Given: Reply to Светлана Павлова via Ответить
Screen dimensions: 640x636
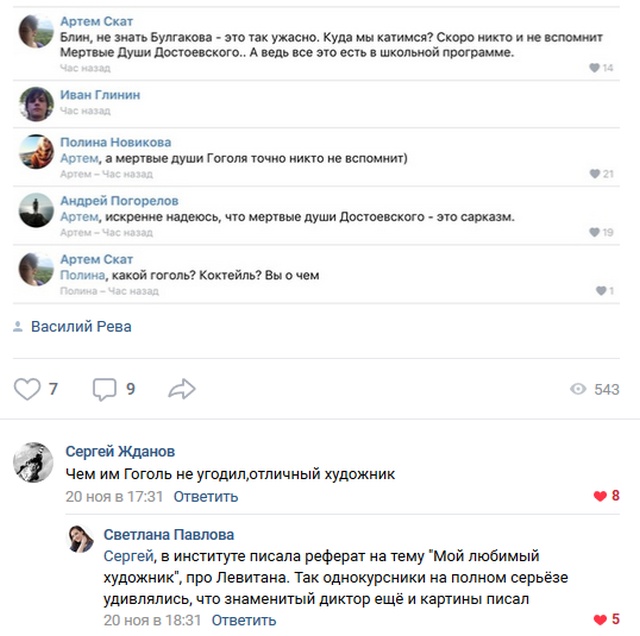Looking at the screenshot, I should [244, 620].
